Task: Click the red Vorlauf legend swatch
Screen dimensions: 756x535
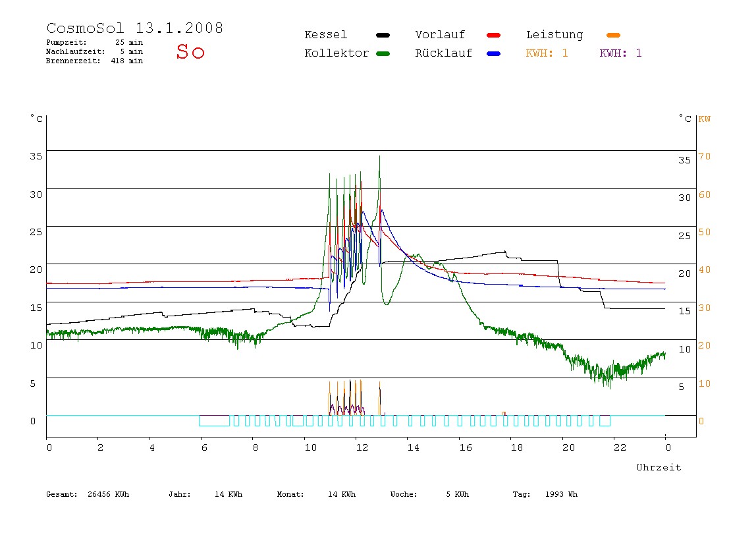Action: 494,35
